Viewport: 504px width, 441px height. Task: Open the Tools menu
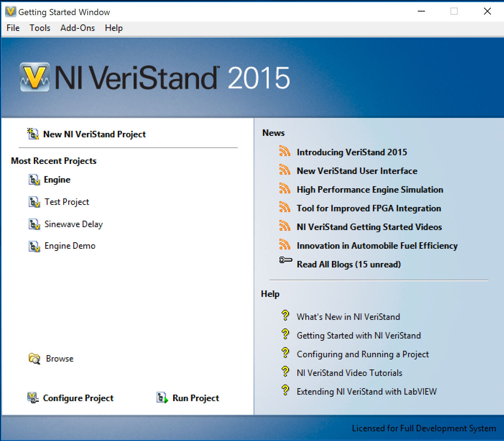40,28
